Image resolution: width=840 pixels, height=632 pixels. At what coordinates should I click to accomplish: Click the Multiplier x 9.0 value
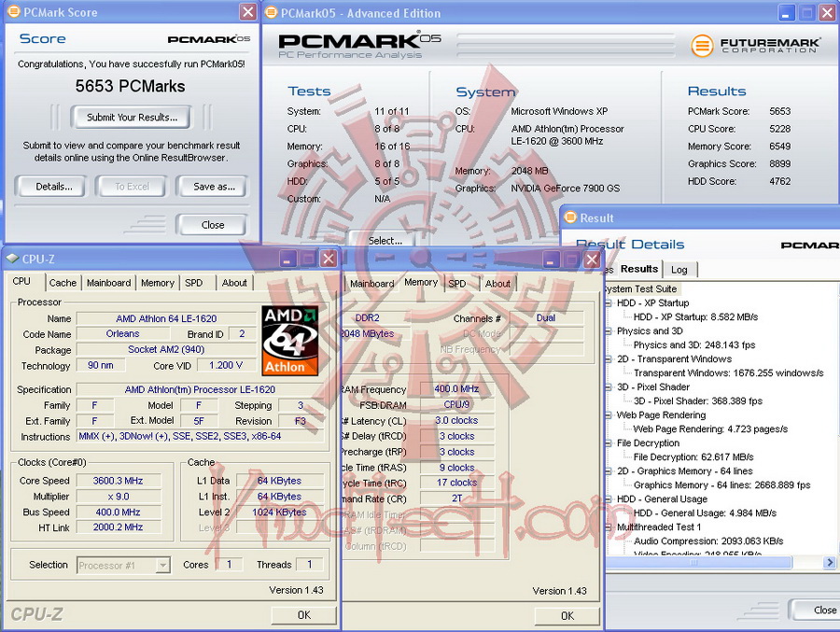(x=119, y=497)
